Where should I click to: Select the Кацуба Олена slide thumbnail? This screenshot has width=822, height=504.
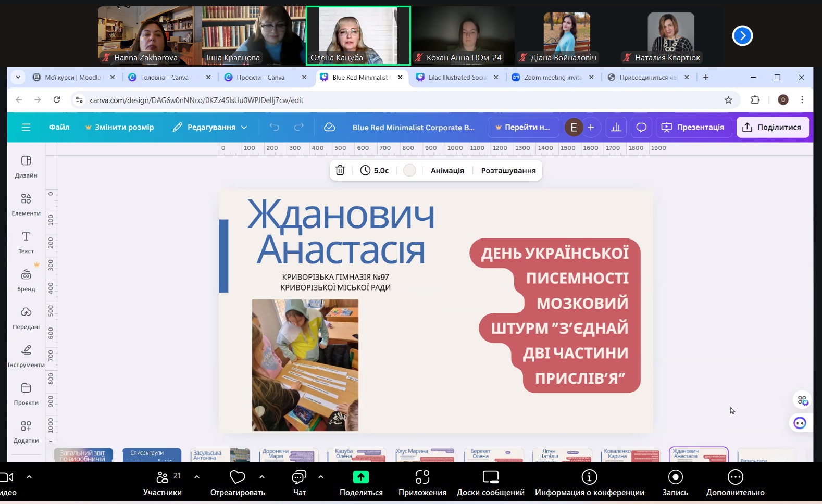click(357, 455)
